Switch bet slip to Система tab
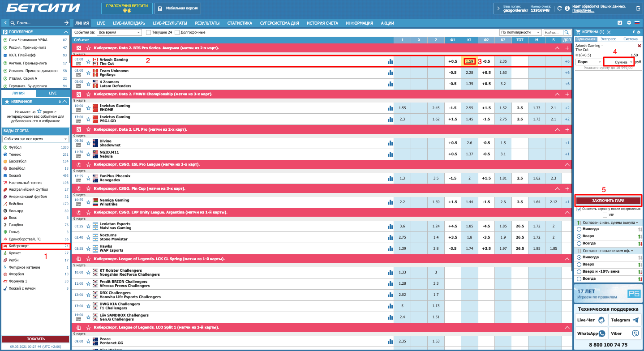Image resolution: width=644 pixels, height=351 pixels. [630, 39]
